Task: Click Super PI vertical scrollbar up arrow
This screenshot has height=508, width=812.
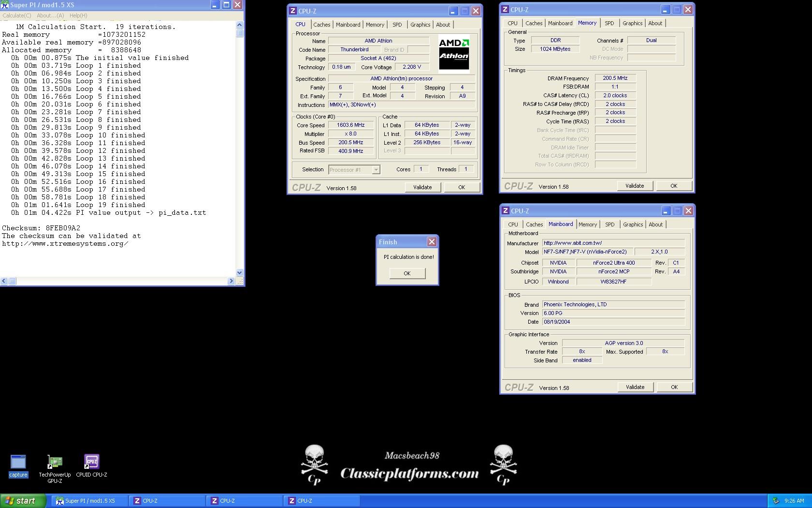Action: [x=240, y=24]
